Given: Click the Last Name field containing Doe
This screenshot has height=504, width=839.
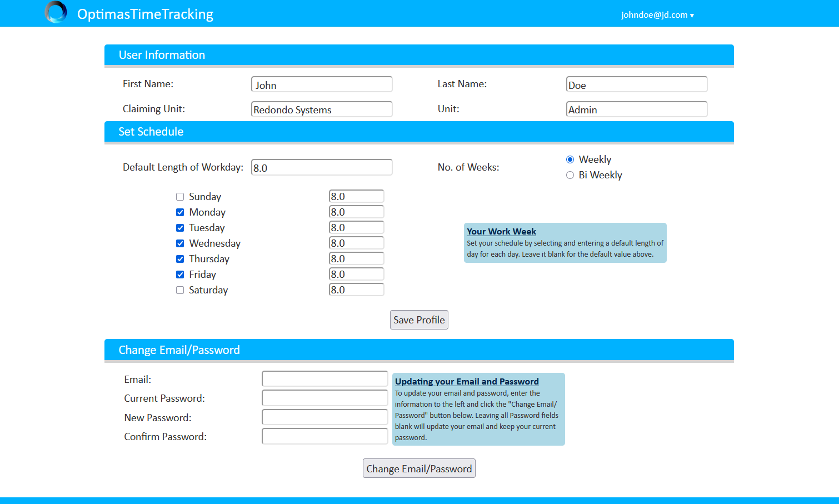Looking at the screenshot, I should tap(636, 84).
